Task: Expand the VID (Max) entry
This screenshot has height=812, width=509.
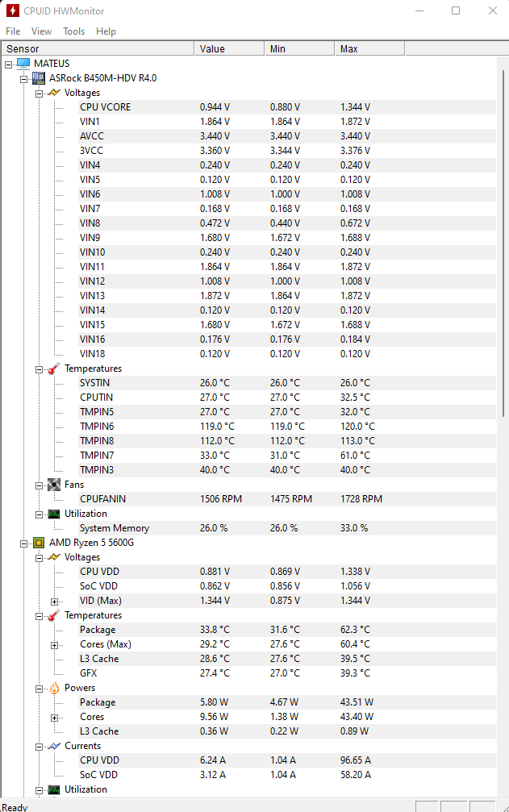Action: tap(54, 602)
